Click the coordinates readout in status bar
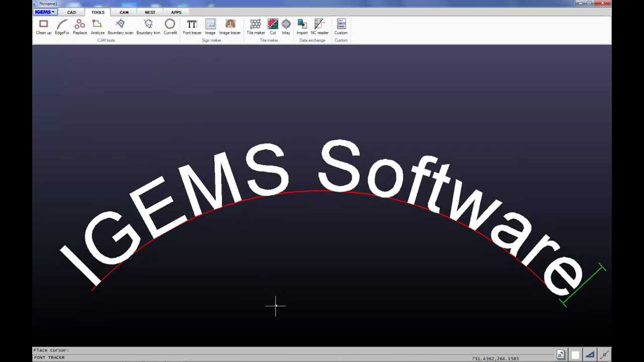 [x=495, y=358]
